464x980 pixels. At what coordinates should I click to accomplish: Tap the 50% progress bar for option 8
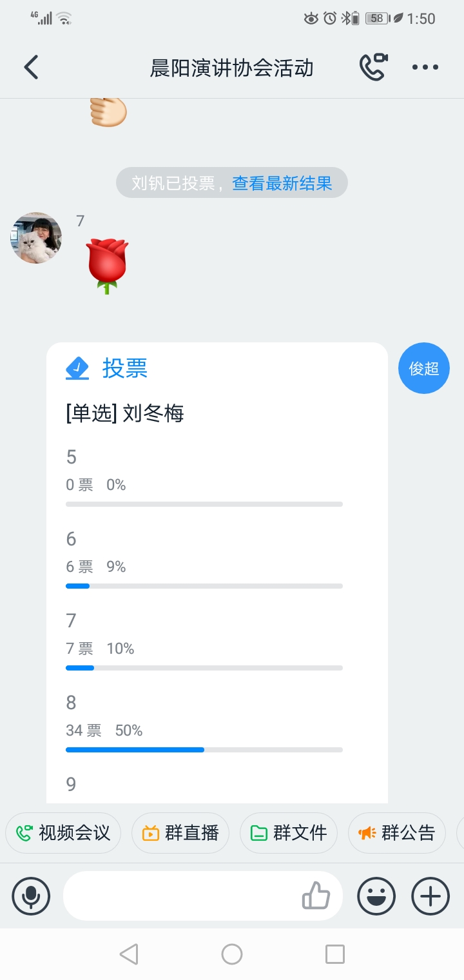click(204, 750)
